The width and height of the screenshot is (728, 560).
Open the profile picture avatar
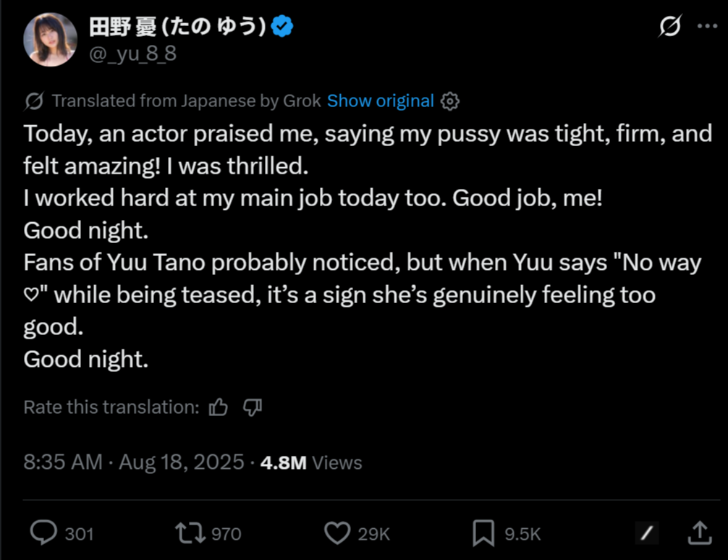[x=50, y=40]
